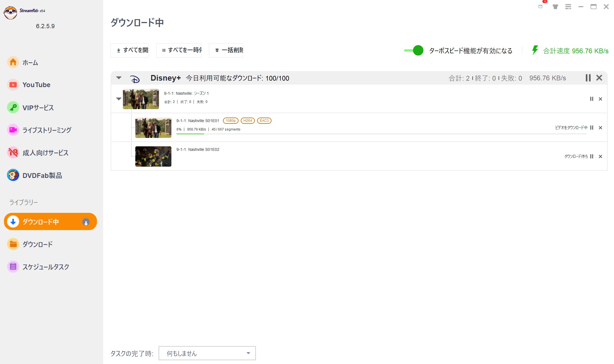Open the task completion action dropdown

[x=207, y=353]
